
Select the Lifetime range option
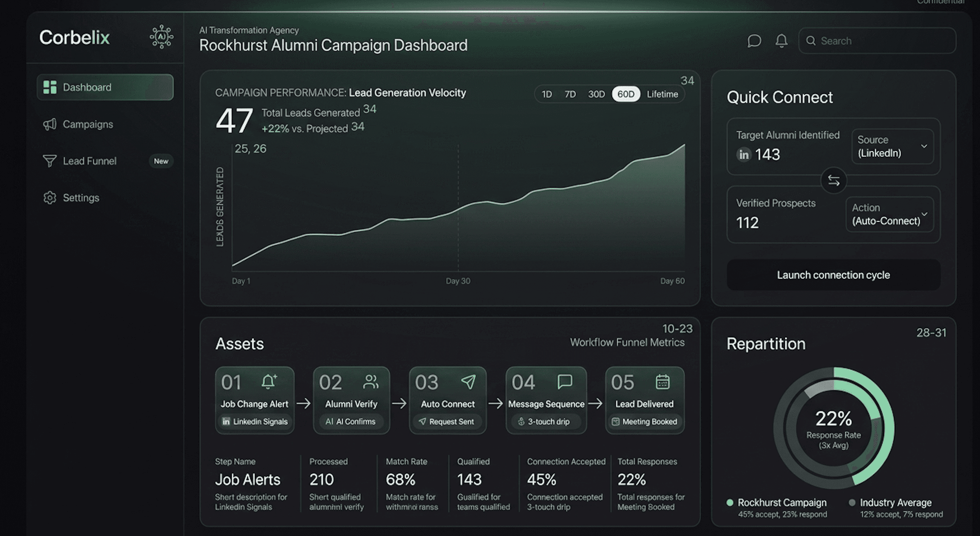click(662, 94)
